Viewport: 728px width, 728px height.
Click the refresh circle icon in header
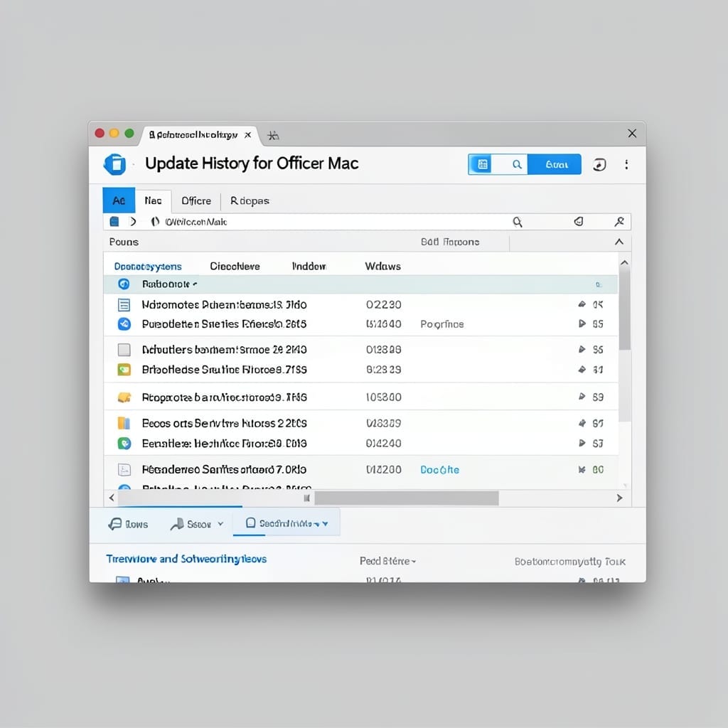(599, 164)
